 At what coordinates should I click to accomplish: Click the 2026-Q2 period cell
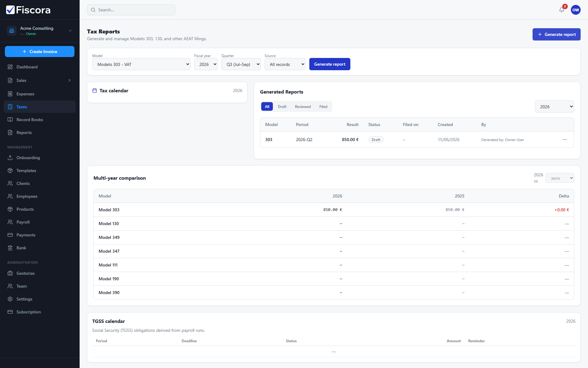click(304, 140)
